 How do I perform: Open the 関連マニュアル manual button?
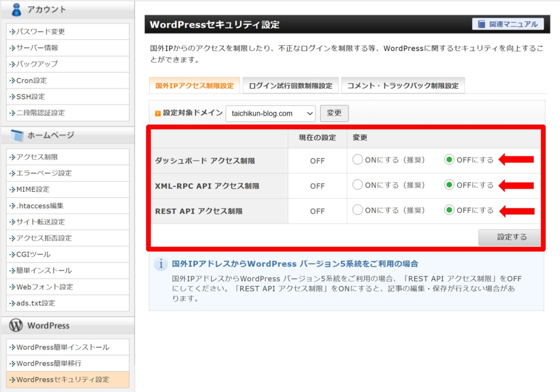507,24
